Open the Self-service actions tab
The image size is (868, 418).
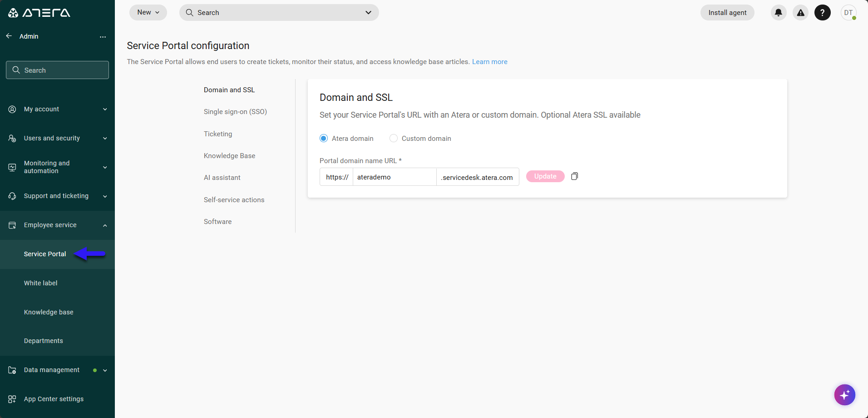click(x=234, y=200)
